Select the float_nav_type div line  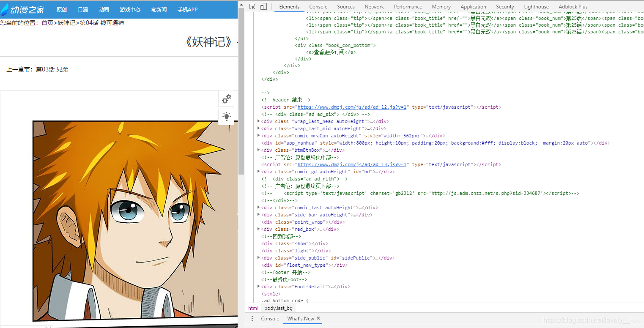pos(304,265)
